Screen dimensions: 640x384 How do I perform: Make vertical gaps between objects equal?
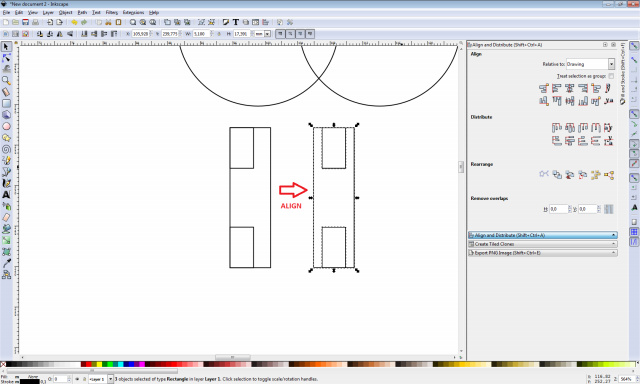click(596, 142)
